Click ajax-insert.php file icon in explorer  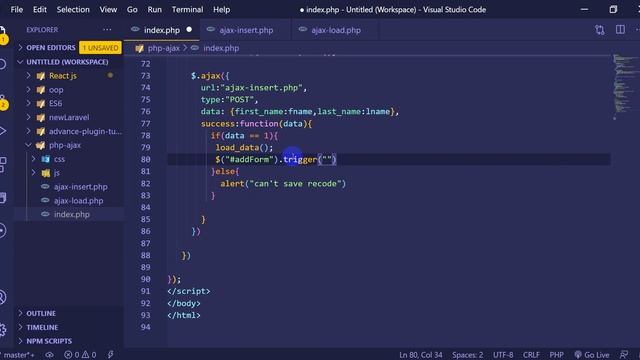point(45,187)
